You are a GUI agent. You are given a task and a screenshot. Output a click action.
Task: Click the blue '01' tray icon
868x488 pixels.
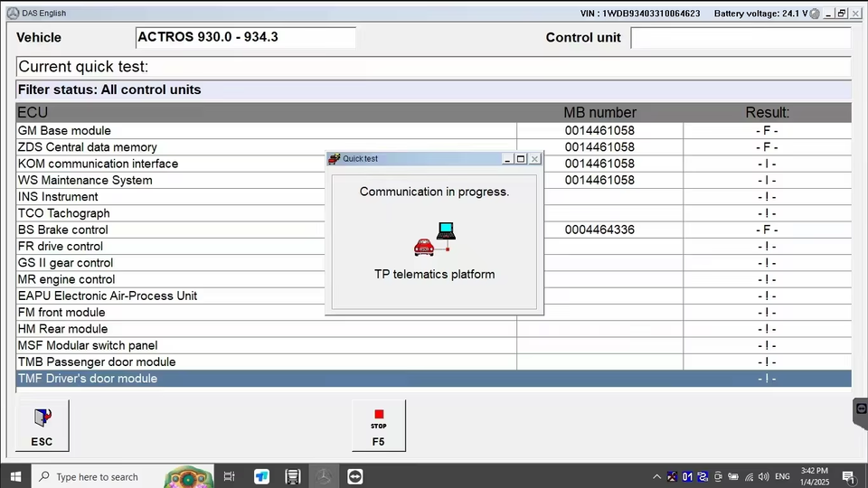coord(687,476)
